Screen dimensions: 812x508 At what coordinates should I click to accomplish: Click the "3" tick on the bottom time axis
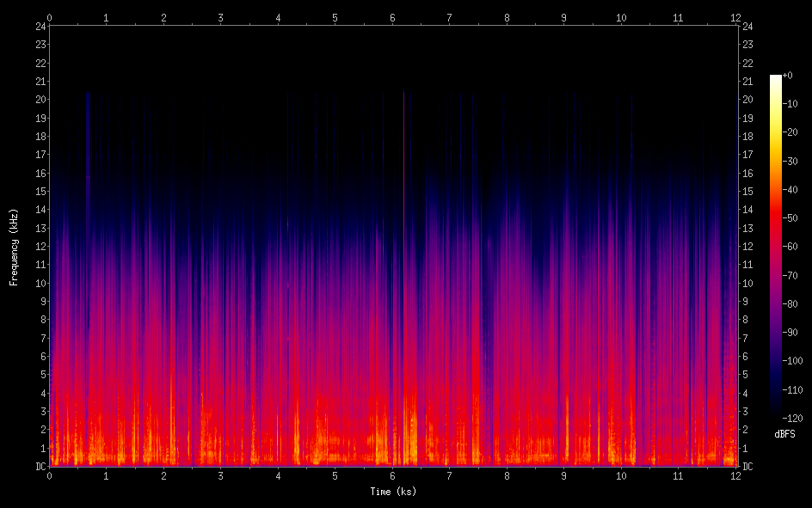click(x=221, y=475)
